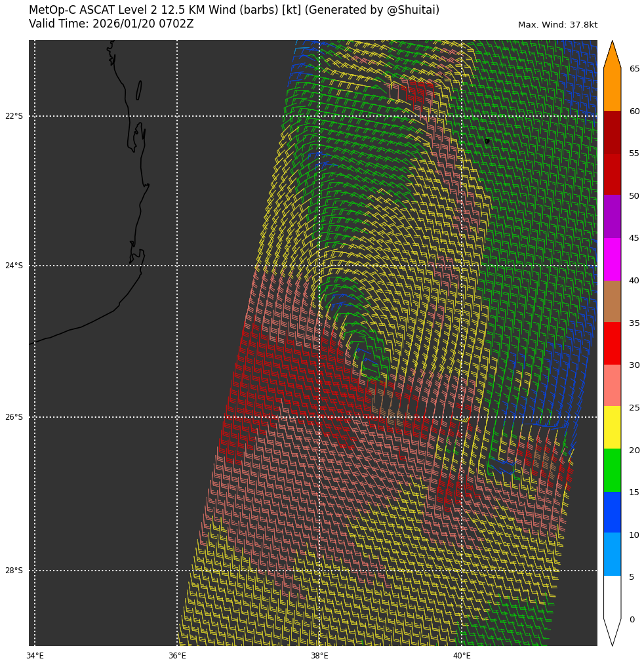Click the yellow 20–25 kt colorbar band
This screenshot has width=644, height=665.
(612, 428)
